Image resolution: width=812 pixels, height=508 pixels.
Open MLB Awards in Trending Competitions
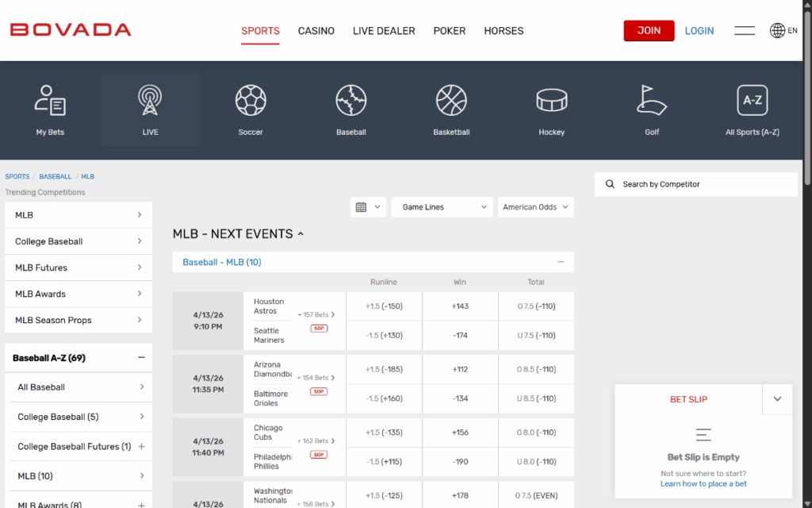pyautogui.click(x=79, y=294)
